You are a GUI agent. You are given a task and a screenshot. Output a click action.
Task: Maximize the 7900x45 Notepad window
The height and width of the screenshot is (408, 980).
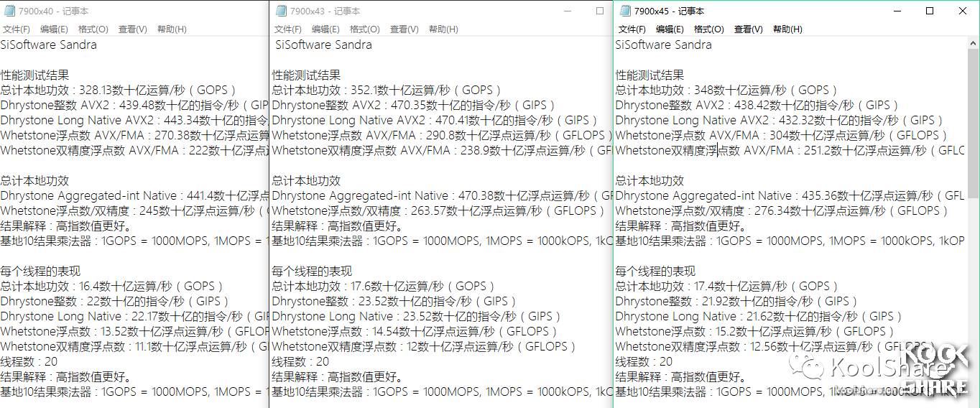(x=930, y=11)
